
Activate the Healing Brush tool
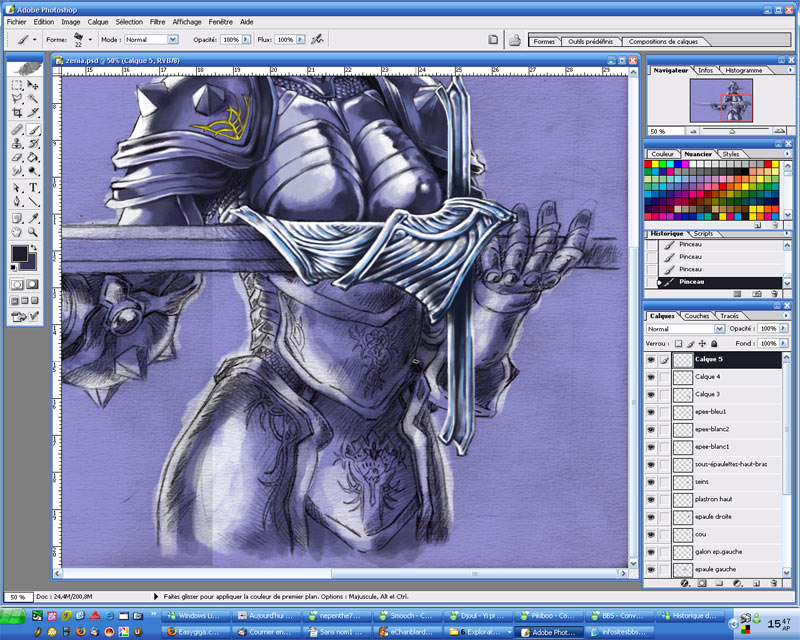[17, 130]
